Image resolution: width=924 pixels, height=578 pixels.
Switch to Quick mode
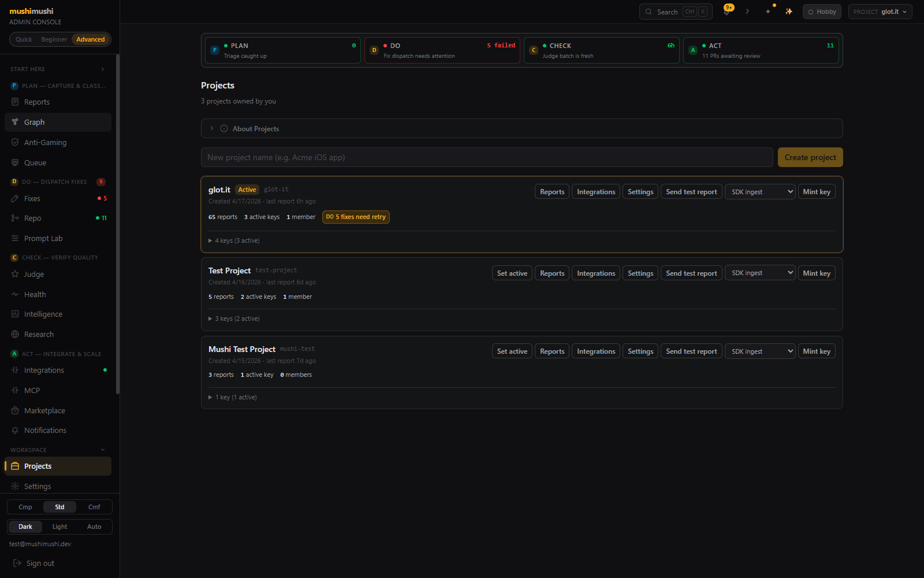point(24,39)
